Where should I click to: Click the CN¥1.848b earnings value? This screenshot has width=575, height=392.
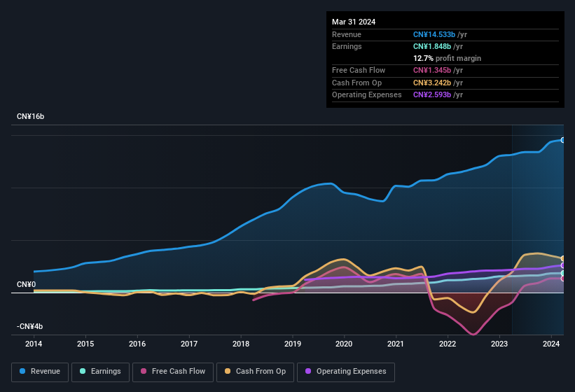click(x=432, y=46)
